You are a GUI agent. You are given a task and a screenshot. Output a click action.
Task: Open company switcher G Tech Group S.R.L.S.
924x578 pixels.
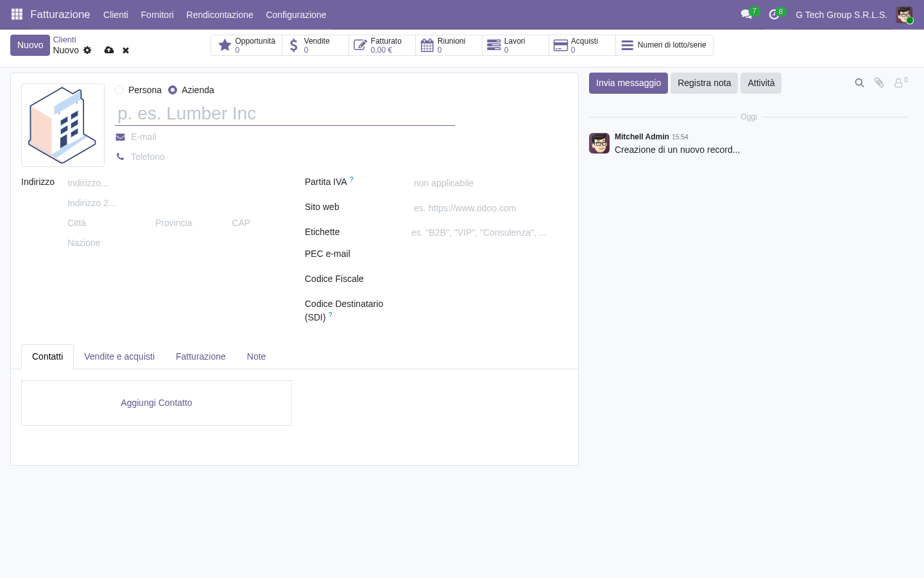tap(841, 15)
